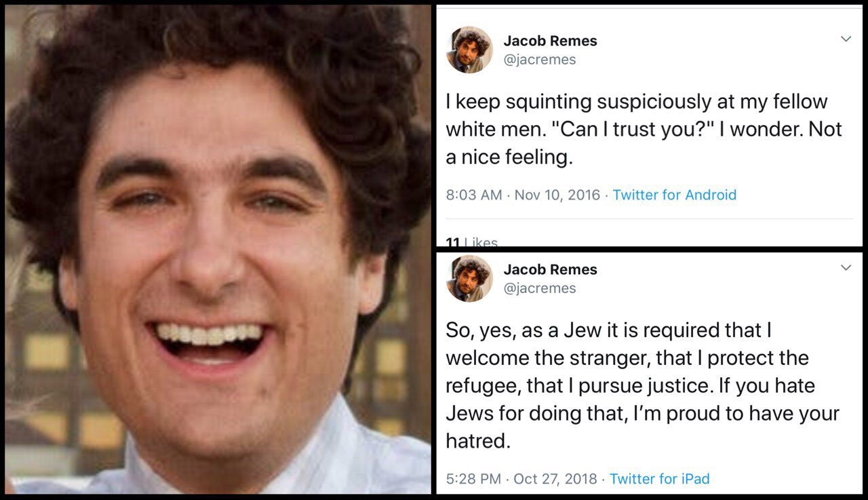Click the 8:03 AM timestamp

474,195
